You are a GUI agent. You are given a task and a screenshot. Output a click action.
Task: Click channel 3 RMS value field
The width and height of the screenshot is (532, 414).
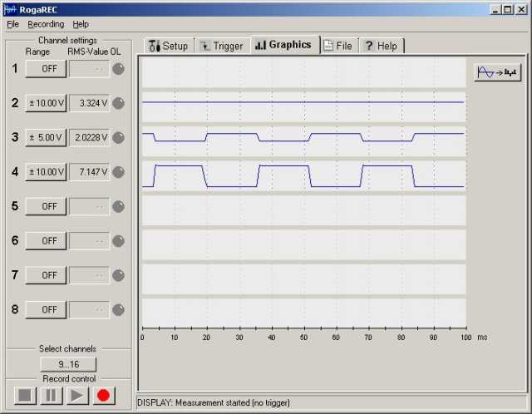pyautogui.click(x=89, y=138)
